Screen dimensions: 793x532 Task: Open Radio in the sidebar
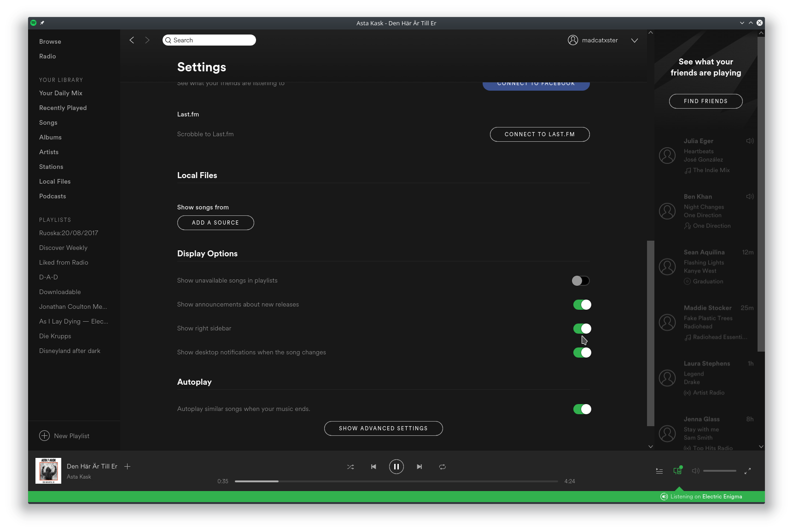[47, 56]
